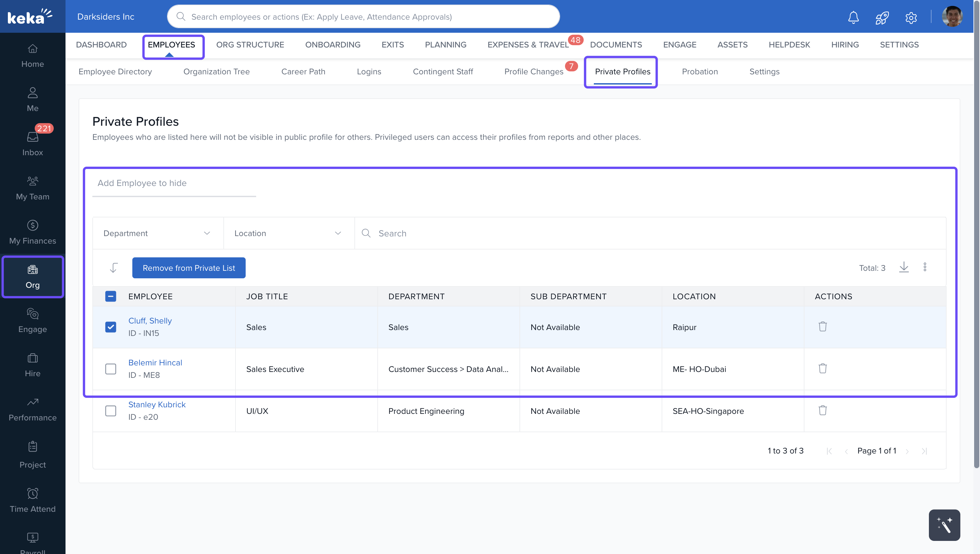
Task: Open the settings gear in header
Action: tap(911, 17)
